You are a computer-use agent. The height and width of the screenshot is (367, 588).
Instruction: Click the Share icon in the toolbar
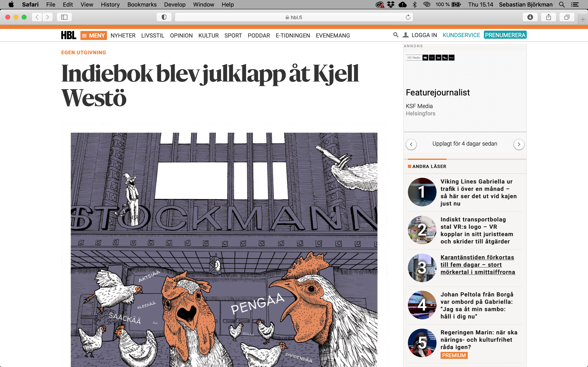click(x=548, y=17)
